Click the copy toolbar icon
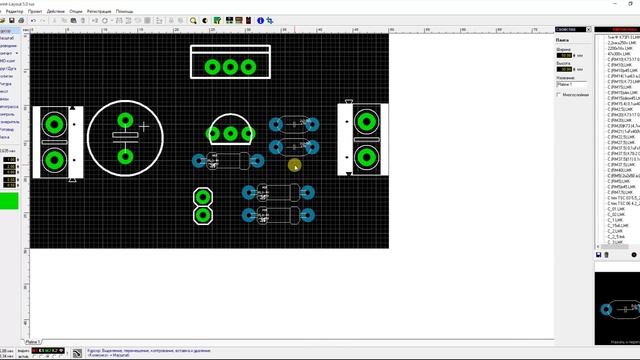Screen dimensions: 640x360 pyautogui.click(x=64, y=20)
